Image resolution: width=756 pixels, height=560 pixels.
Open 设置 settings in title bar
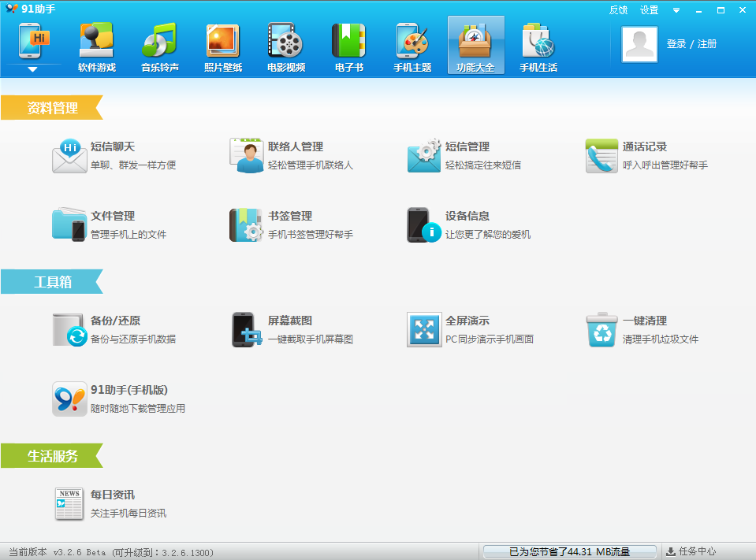tap(649, 10)
